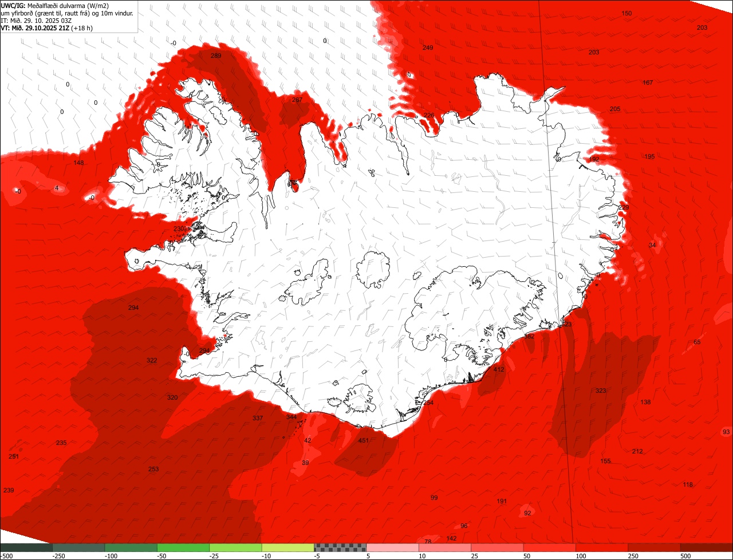Click the map value 34

click(652, 245)
